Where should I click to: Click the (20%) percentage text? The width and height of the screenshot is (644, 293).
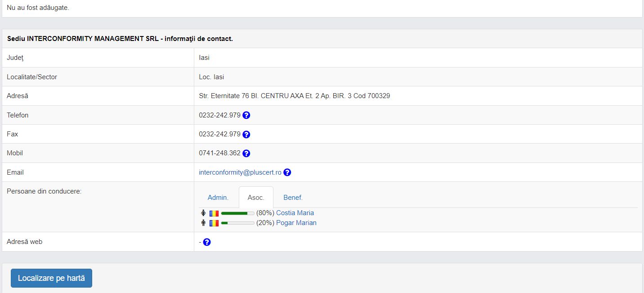click(x=265, y=223)
